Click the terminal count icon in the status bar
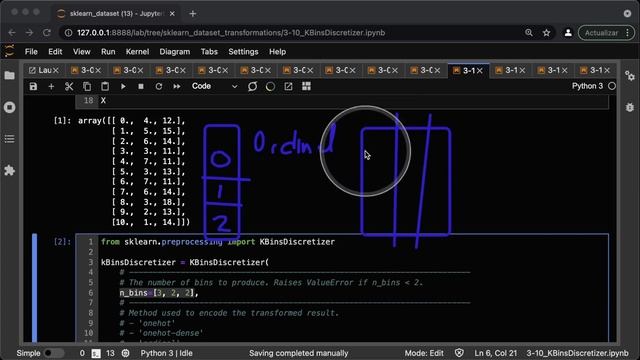Screen dimensions: 640x360 point(96,353)
